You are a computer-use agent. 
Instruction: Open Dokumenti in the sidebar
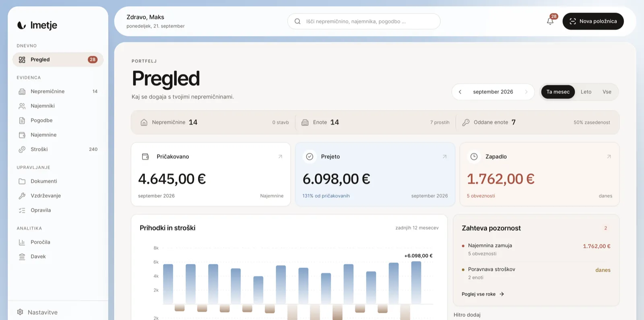[58, 181]
